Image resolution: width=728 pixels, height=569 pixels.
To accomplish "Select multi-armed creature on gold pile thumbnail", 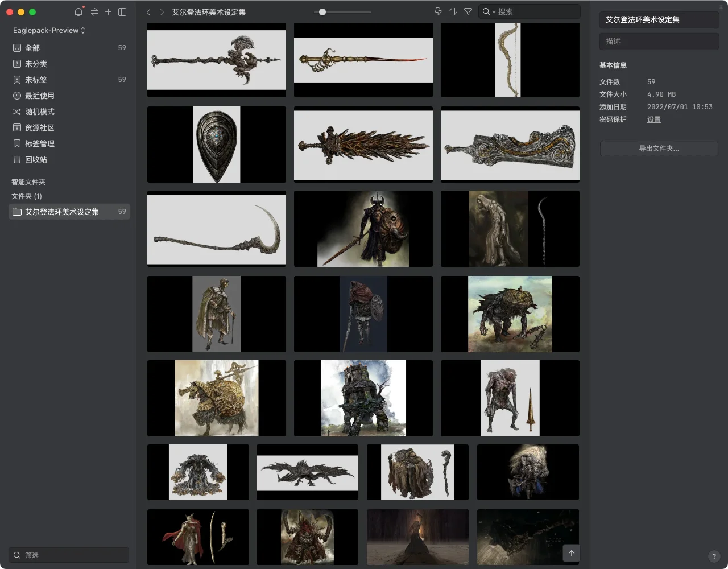I will pyautogui.click(x=198, y=472).
